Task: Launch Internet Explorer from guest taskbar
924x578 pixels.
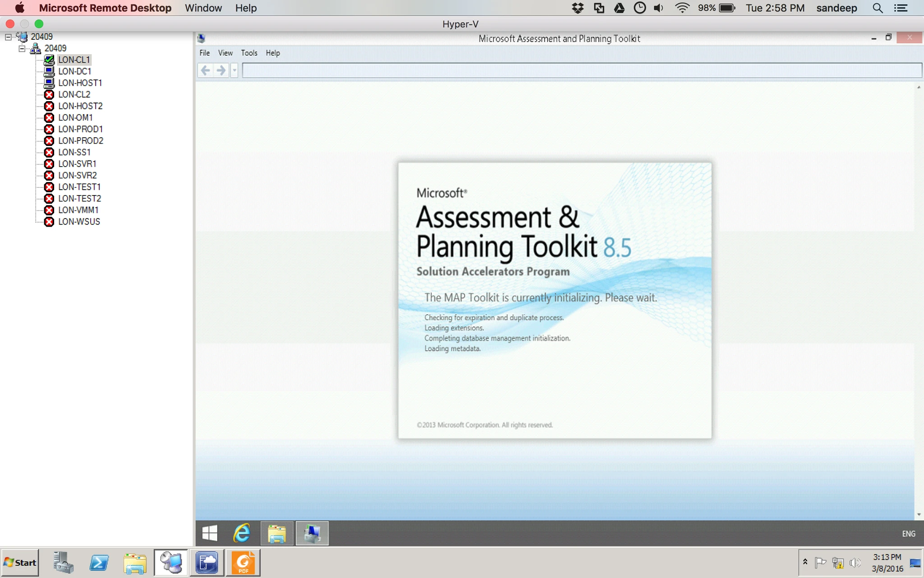Action: coord(242,533)
